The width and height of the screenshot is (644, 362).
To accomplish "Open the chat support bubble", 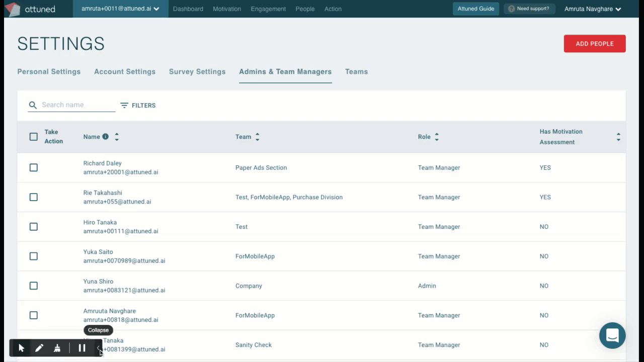I will pyautogui.click(x=612, y=335).
